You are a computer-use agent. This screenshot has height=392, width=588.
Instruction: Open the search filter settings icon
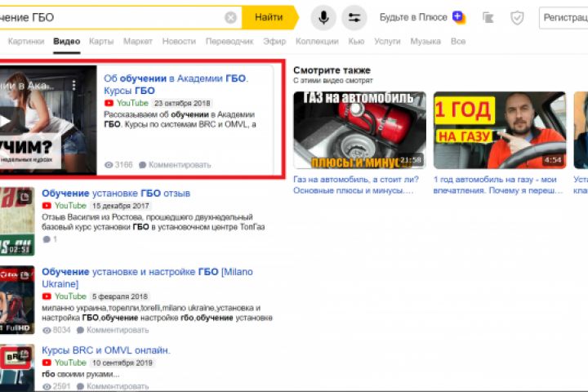pyautogui.click(x=354, y=18)
